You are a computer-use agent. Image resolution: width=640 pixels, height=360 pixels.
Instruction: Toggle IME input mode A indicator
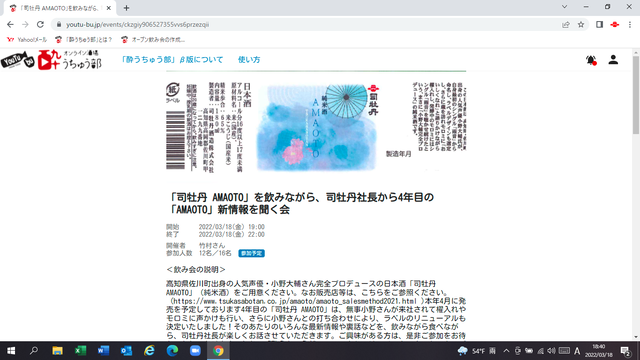click(x=577, y=351)
